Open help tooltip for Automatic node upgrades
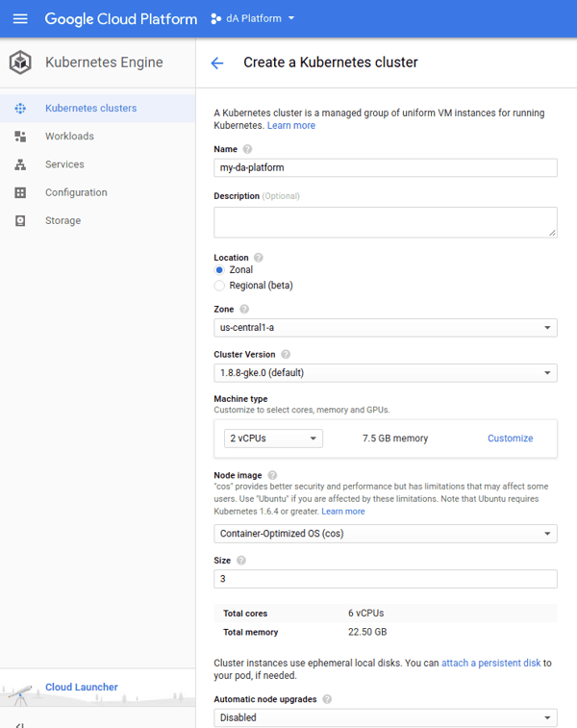This screenshot has height=728, width=577. tap(327, 699)
